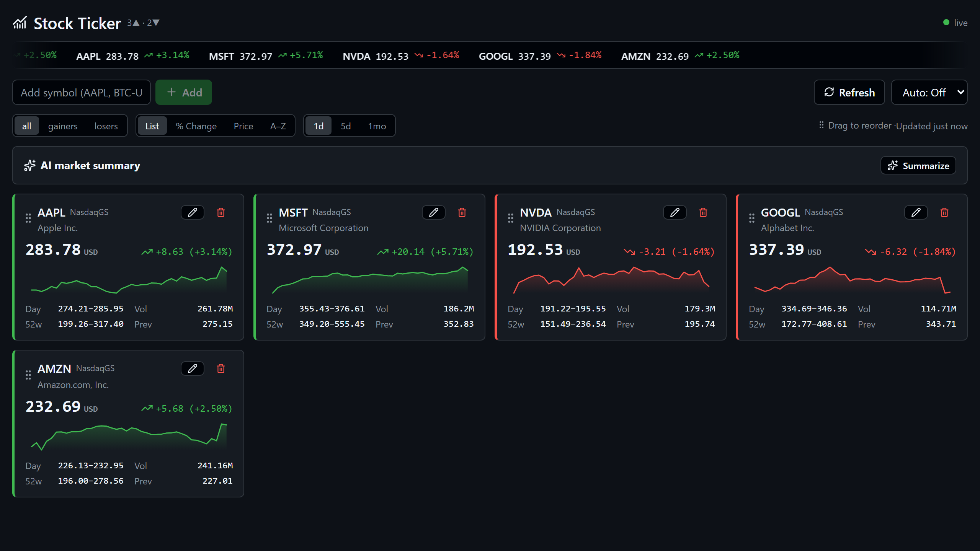Click the 'Drag to reorder' hint text
The height and width of the screenshot is (551, 980).
coord(860,126)
